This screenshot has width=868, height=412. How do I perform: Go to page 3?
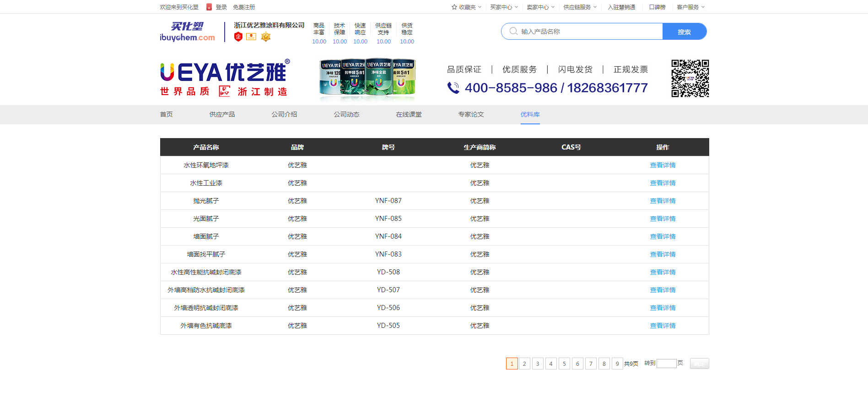click(538, 364)
